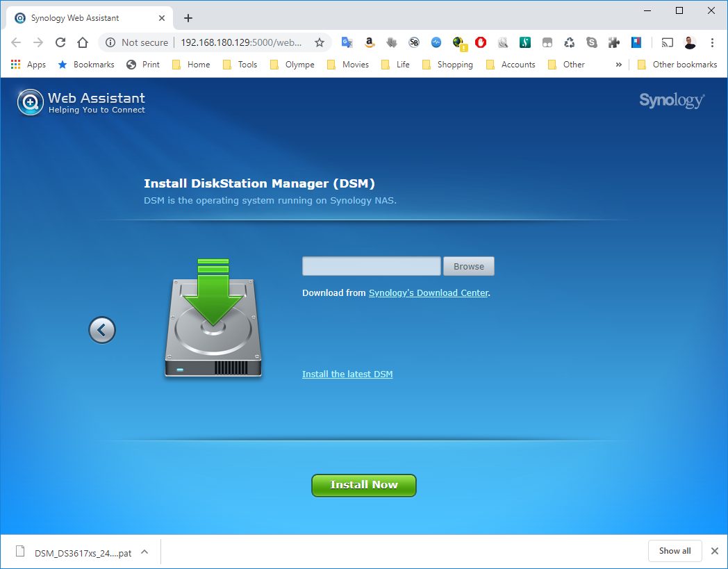728x569 pixels.
Task: Open the Olympe bookmarks folder
Action: pyautogui.click(x=292, y=65)
